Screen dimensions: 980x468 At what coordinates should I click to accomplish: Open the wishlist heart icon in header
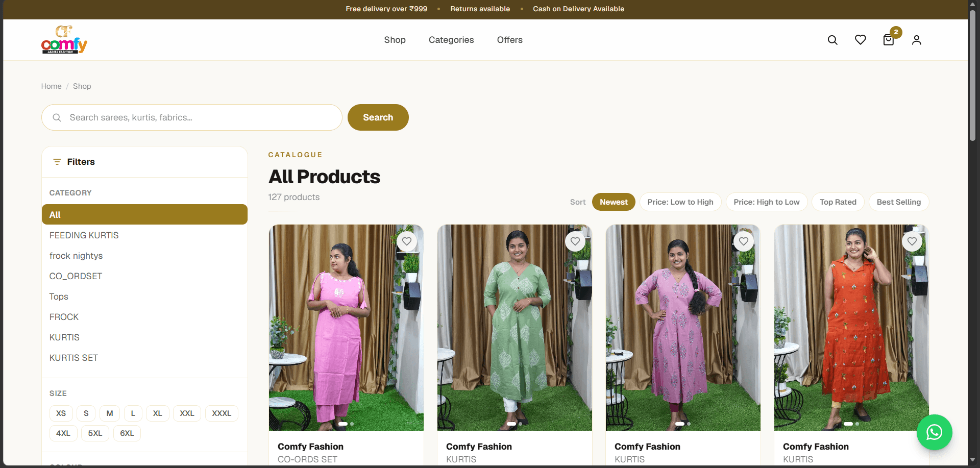click(x=861, y=40)
